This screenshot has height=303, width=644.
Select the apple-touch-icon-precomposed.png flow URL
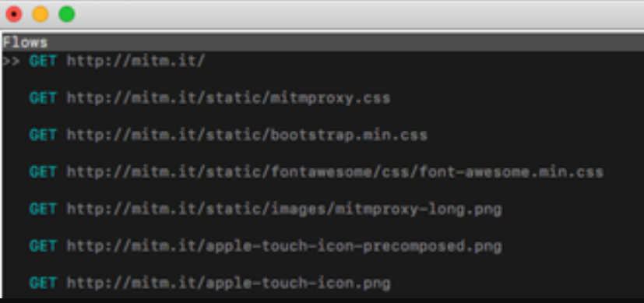[284, 246]
